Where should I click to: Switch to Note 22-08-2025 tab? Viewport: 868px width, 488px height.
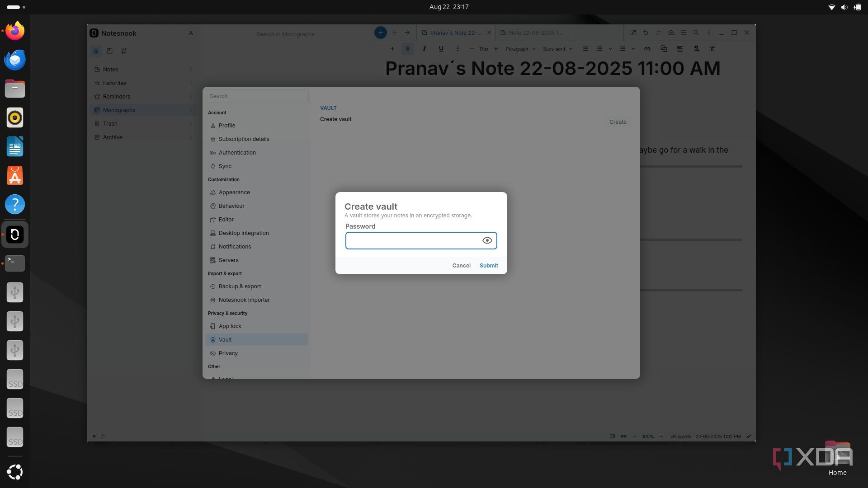pos(535,33)
